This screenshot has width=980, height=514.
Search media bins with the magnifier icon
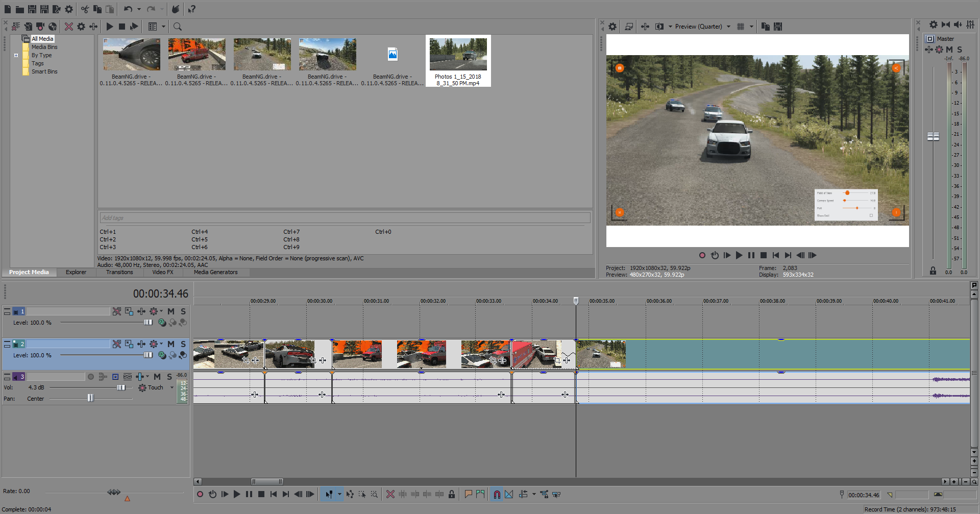click(178, 27)
